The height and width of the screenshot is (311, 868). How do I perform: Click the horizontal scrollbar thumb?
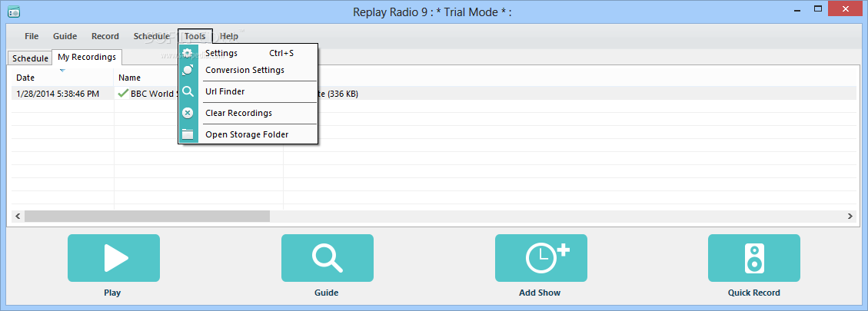tap(147, 216)
